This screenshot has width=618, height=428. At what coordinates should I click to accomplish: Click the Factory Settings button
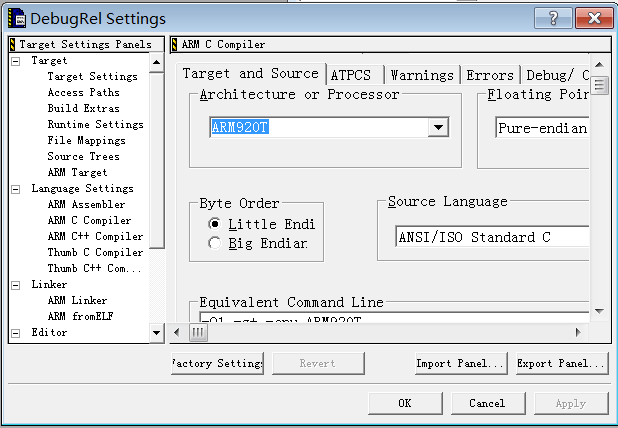[218, 363]
